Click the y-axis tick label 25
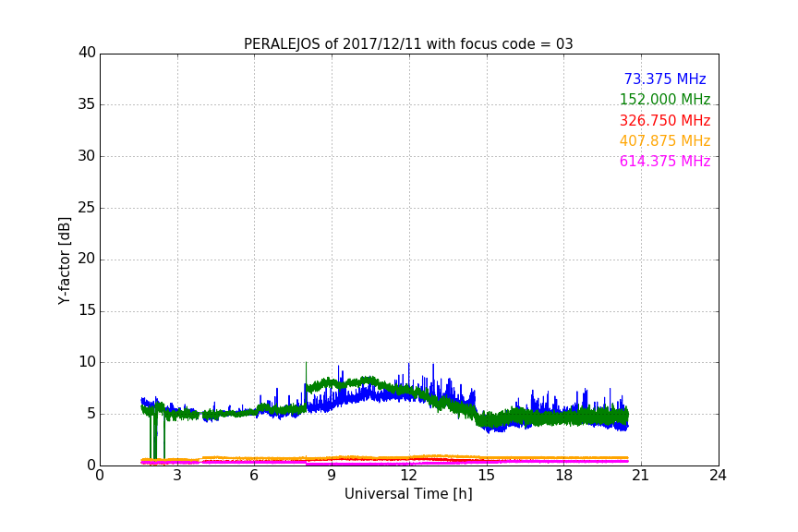The image size is (798, 532). tap(87, 208)
